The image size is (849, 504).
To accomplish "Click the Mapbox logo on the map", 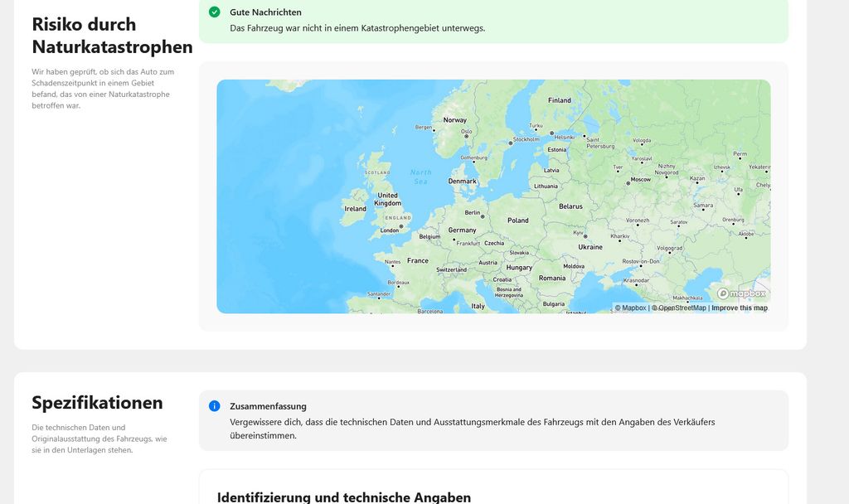I will tap(742, 293).
